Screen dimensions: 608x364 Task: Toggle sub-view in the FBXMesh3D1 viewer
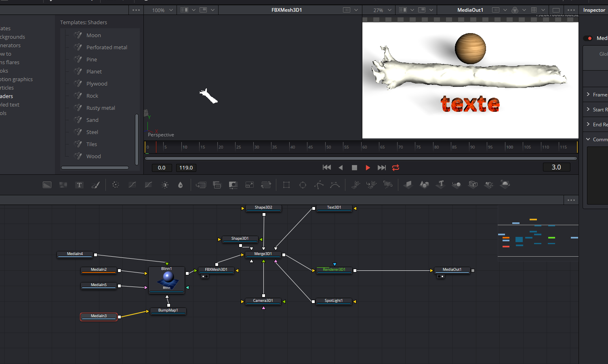pyautogui.click(x=204, y=10)
